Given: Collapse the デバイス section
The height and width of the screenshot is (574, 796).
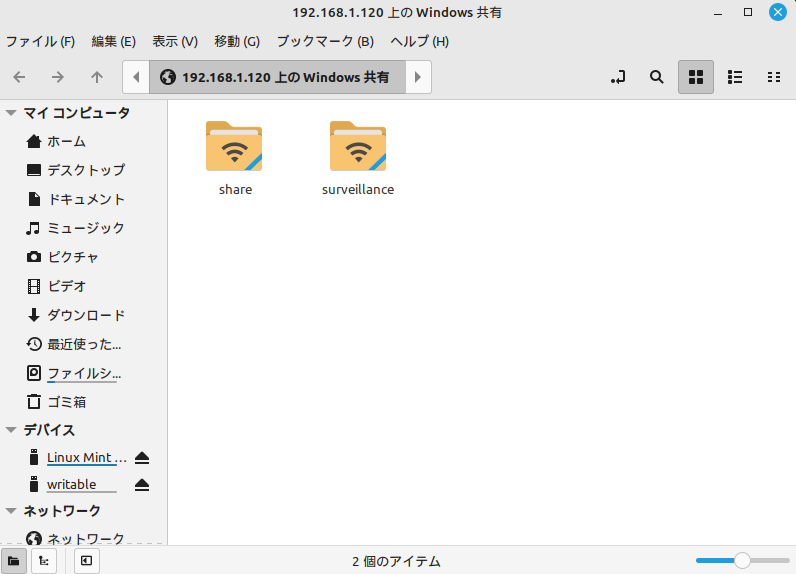Looking at the screenshot, I should point(11,430).
